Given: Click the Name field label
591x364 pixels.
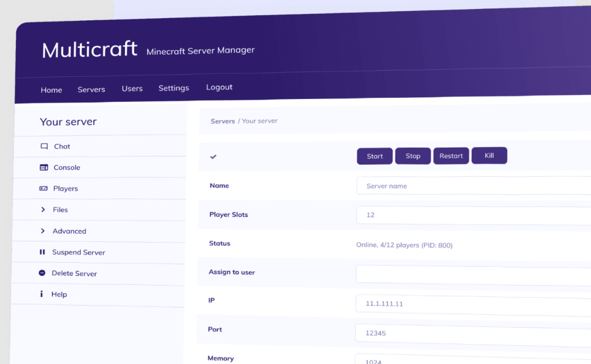Looking at the screenshot, I should [x=219, y=185].
